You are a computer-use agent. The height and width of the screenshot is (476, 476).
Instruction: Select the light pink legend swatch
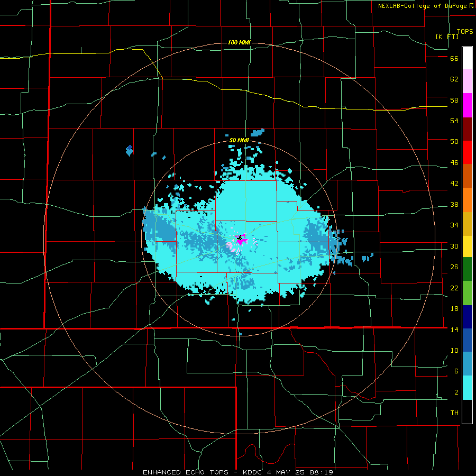(467, 81)
